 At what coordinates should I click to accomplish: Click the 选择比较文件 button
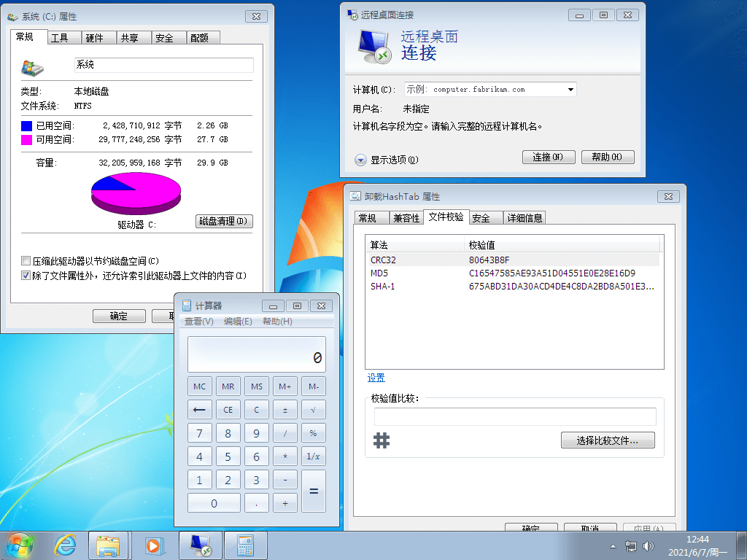[608, 440]
